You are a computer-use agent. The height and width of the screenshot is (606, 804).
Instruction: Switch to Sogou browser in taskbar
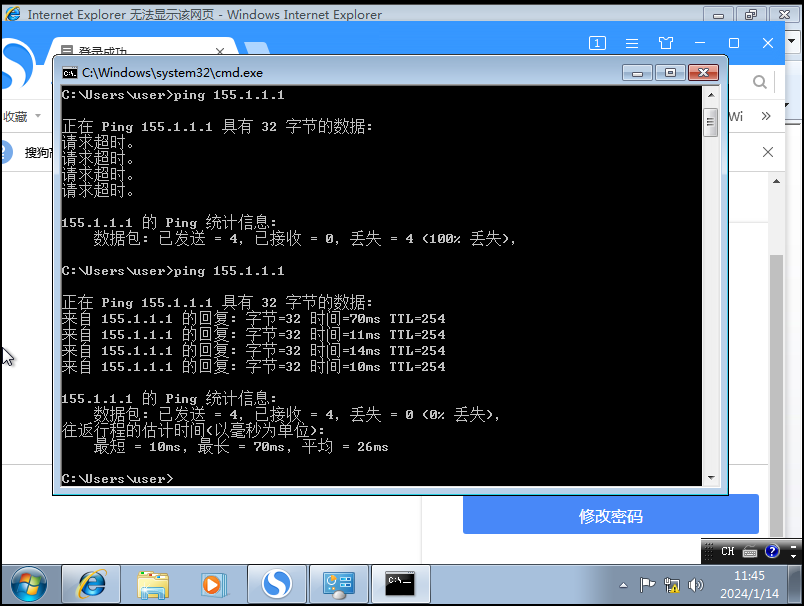pyautogui.click(x=277, y=584)
